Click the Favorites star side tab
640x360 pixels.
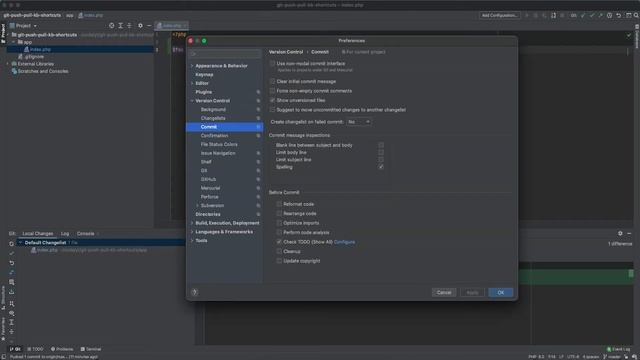3,329
